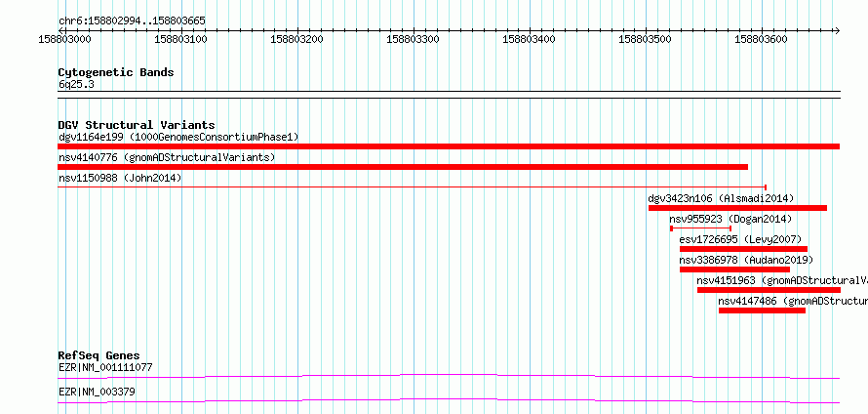868x414 pixels.
Task: Click ruler position 158803100
Action: tap(181, 40)
